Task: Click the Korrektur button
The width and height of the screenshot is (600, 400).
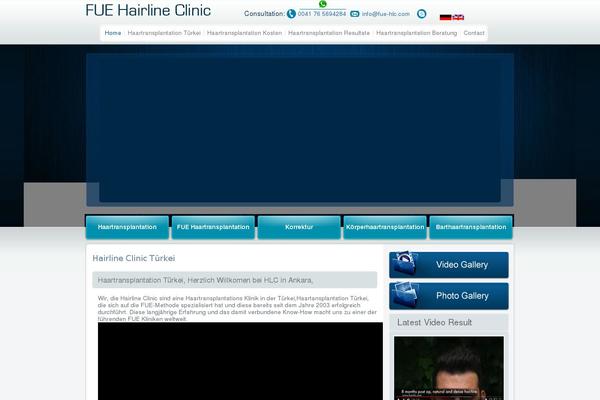Action: [299, 227]
